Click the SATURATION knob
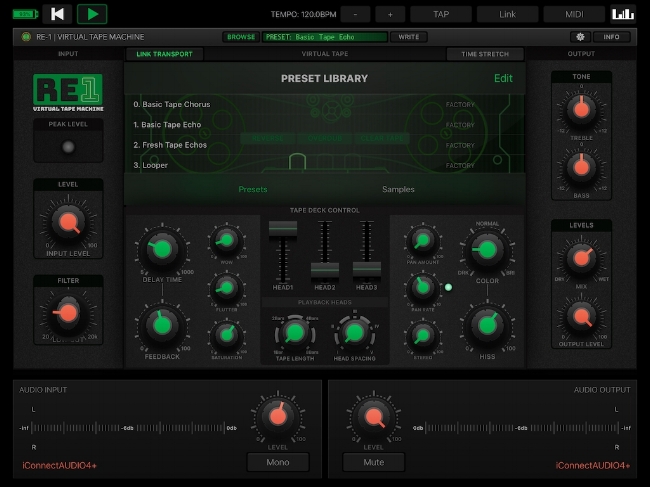The height and width of the screenshot is (487, 650). pyautogui.click(x=226, y=334)
